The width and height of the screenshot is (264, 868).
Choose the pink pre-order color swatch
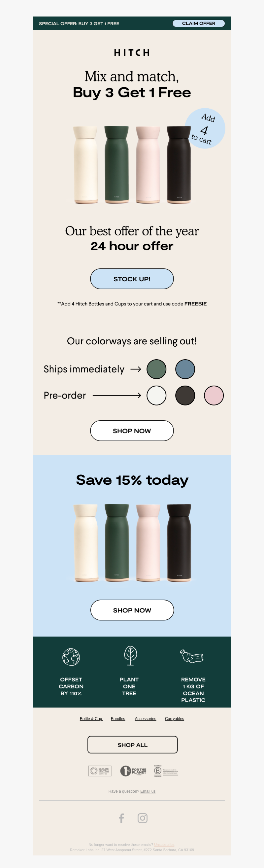[x=214, y=395]
